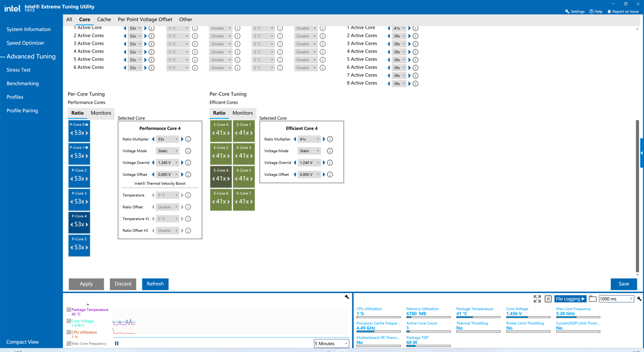Decrease Efficient Core 4 Voltage Offset with left arrow

(295, 174)
